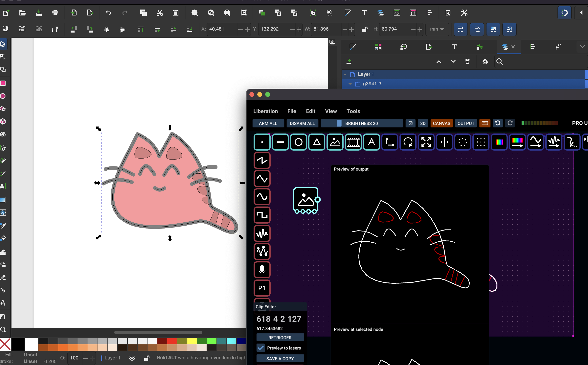This screenshot has height=365, width=588.
Task: Click the microphone input icon
Action: click(x=262, y=270)
